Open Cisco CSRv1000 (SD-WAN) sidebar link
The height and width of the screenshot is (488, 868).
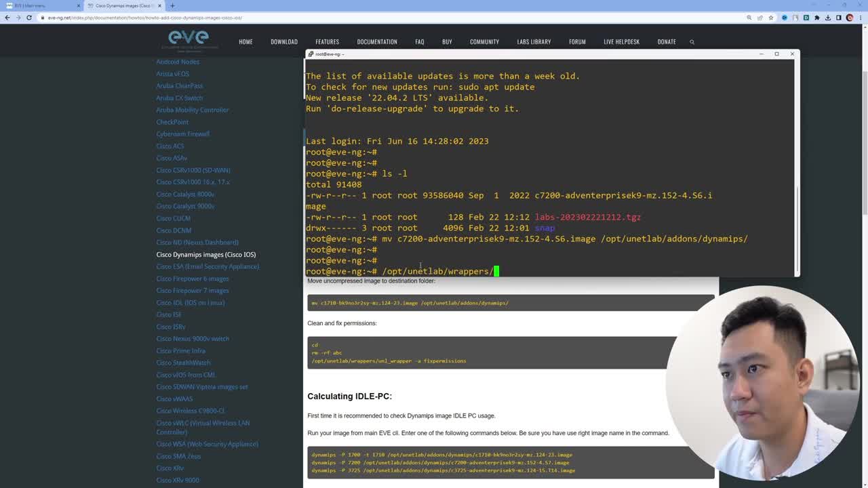pyautogui.click(x=193, y=170)
